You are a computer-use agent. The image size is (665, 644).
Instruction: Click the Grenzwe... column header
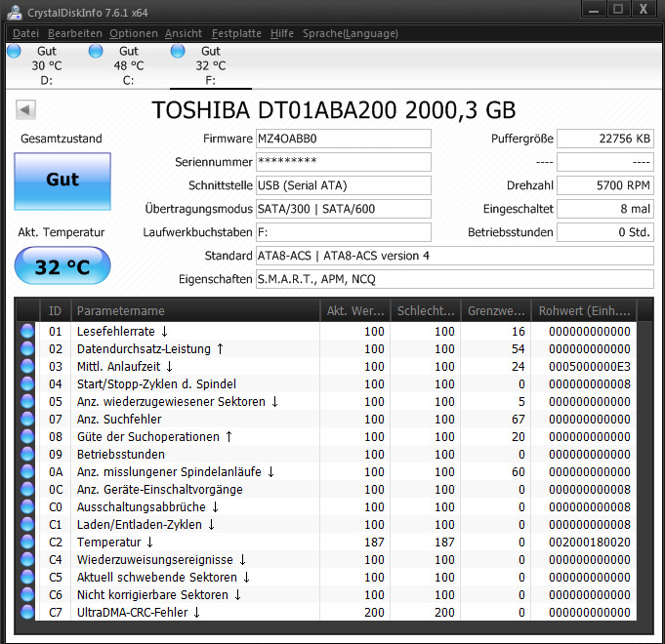[x=496, y=310]
